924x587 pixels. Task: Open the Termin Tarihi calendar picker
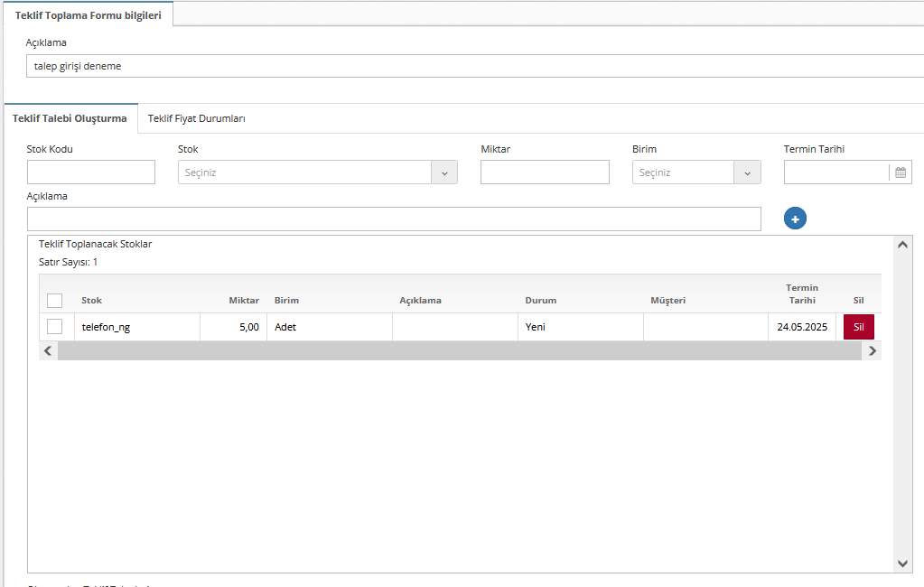[900, 172]
